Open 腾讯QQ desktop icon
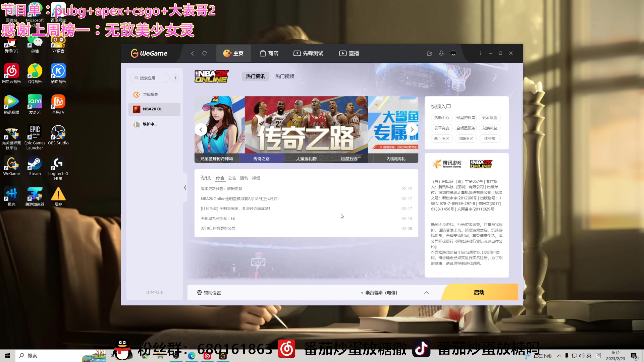644x362 pixels. coord(11,45)
